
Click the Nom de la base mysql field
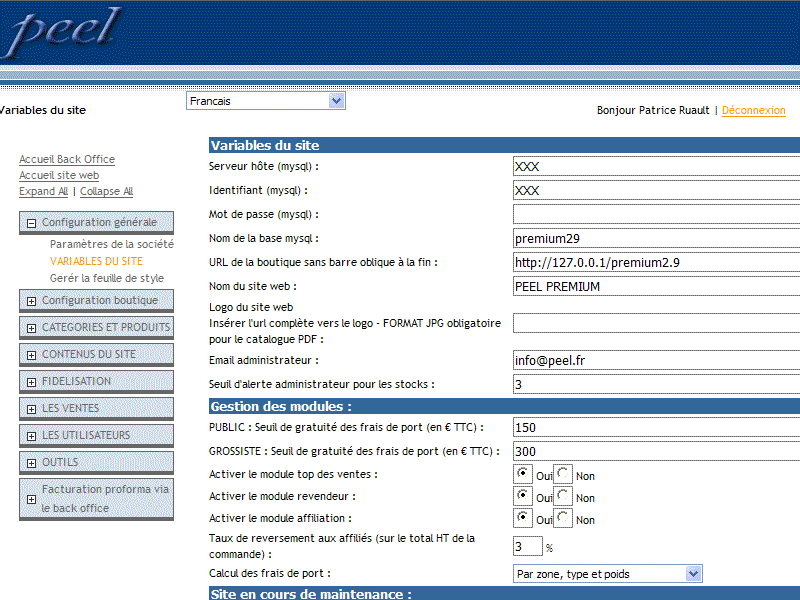(x=656, y=238)
